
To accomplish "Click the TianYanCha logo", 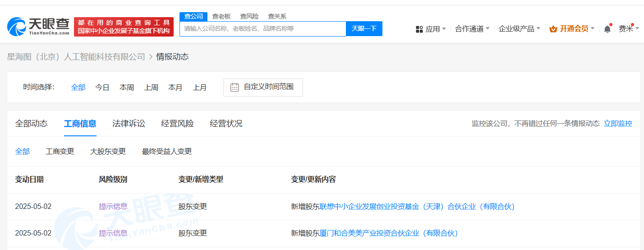I will click(x=39, y=27).
